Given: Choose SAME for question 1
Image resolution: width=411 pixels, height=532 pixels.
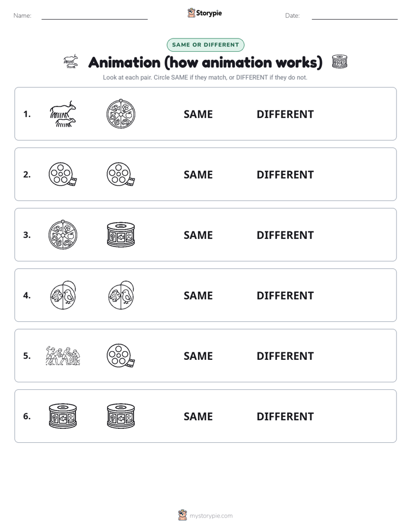Looking at the screenshot, I should (x=199, y=115).
